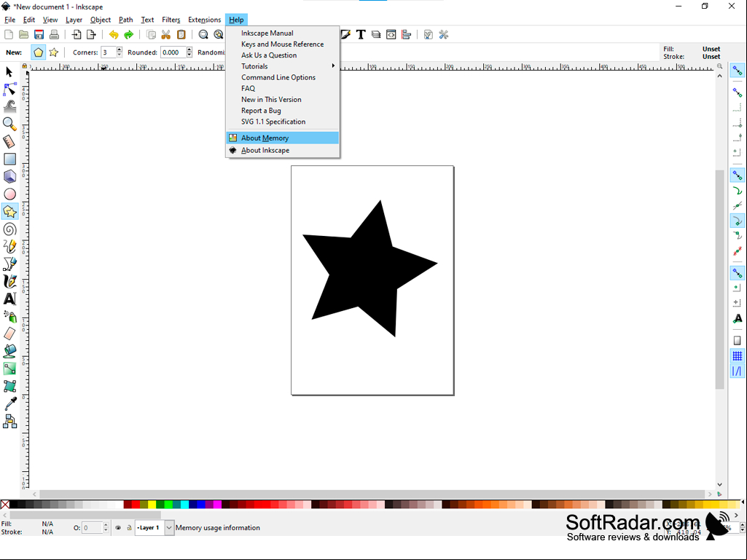Select the Spray tool

(x=9, y=317)
